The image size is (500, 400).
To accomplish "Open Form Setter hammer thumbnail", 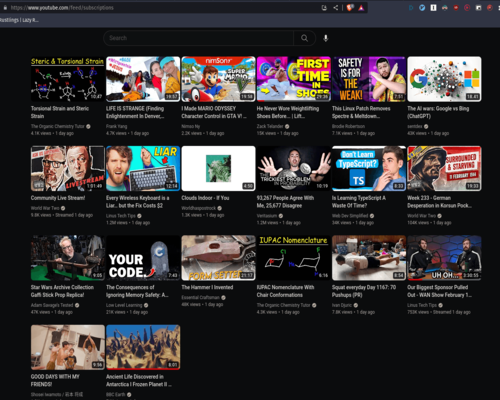I will pyautogui.click(x=218, y=258).
